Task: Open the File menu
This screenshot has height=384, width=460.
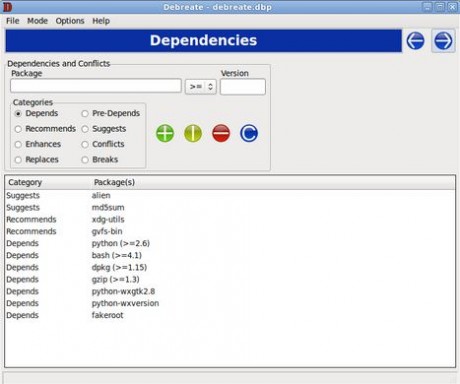Action: [x=13, y=21]
